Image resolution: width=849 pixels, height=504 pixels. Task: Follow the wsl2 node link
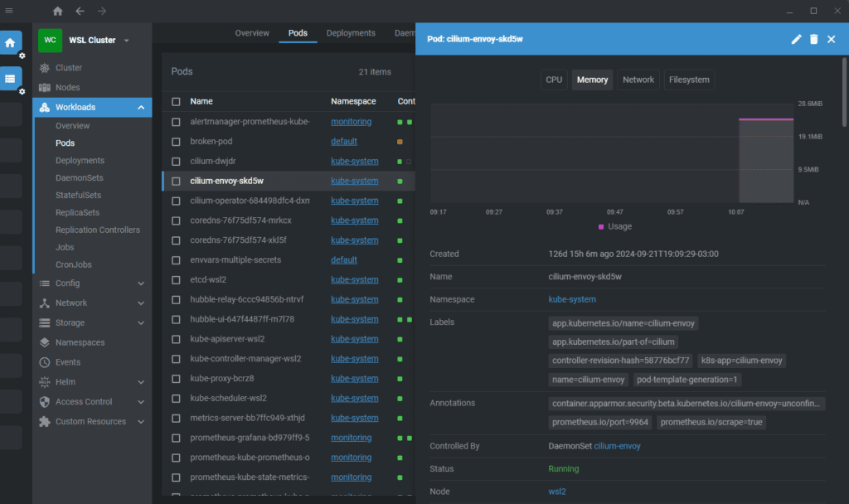coord(557,492)
